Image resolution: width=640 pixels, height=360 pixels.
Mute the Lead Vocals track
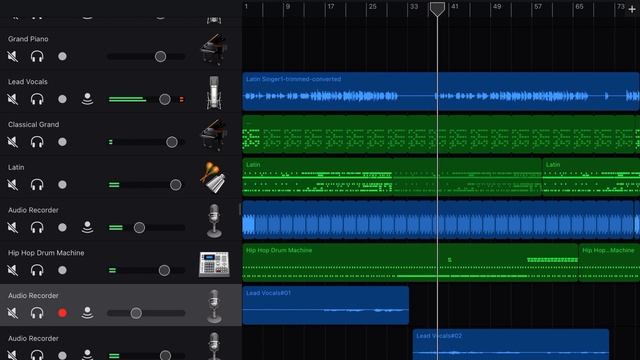pyautogui.click(x=13, y=99)
